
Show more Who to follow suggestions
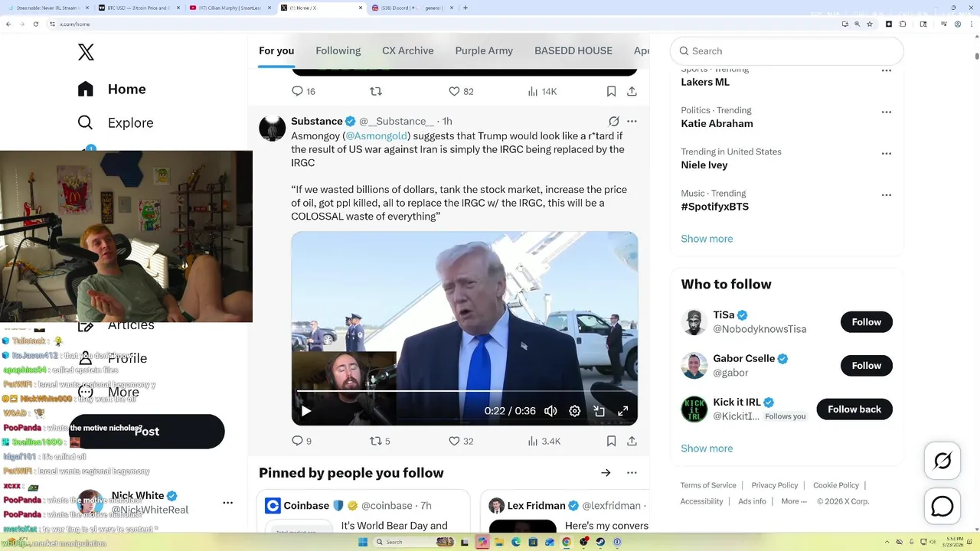pyautogui.click(x=707, y=448)
